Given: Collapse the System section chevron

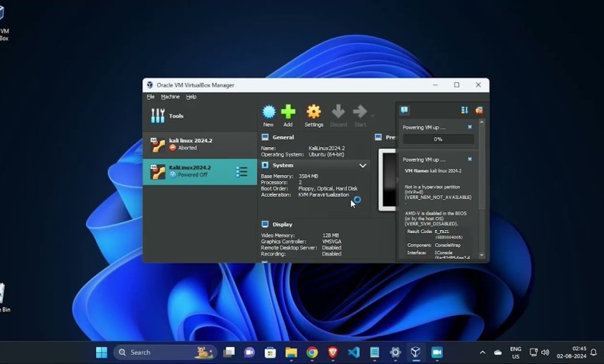Looking at the screenshot, I should coord(362,166).
